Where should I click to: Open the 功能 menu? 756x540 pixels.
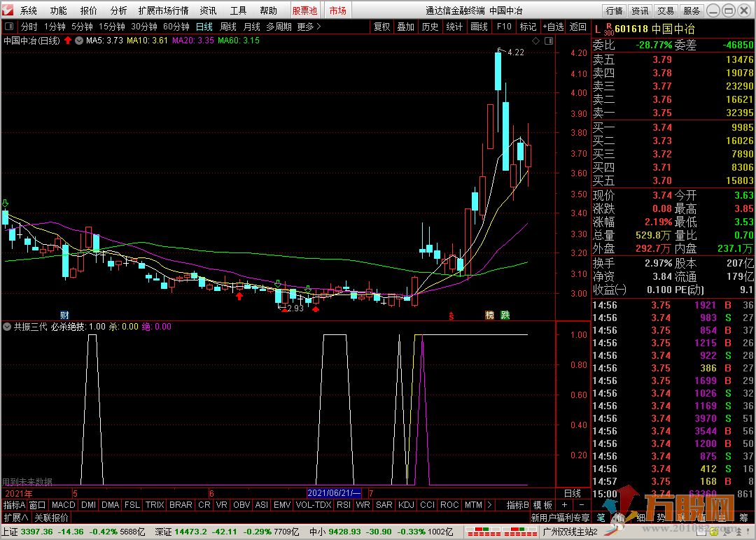tap(58, 10)
